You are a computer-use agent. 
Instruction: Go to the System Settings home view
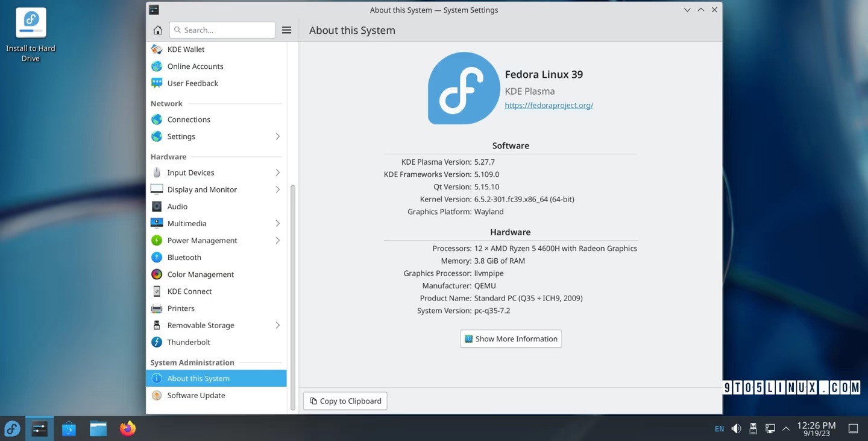(158, 30)
